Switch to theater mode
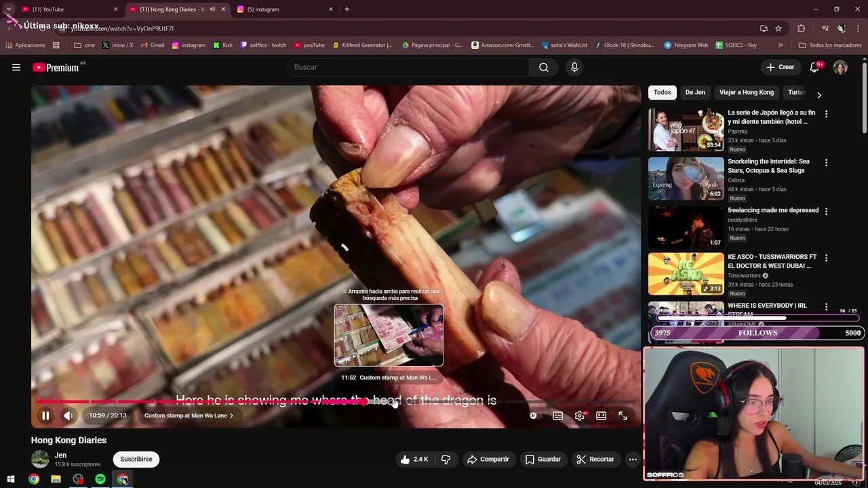The width and height of the screenshot is (868, 488). pyautogui.click(x=601, y=415)
